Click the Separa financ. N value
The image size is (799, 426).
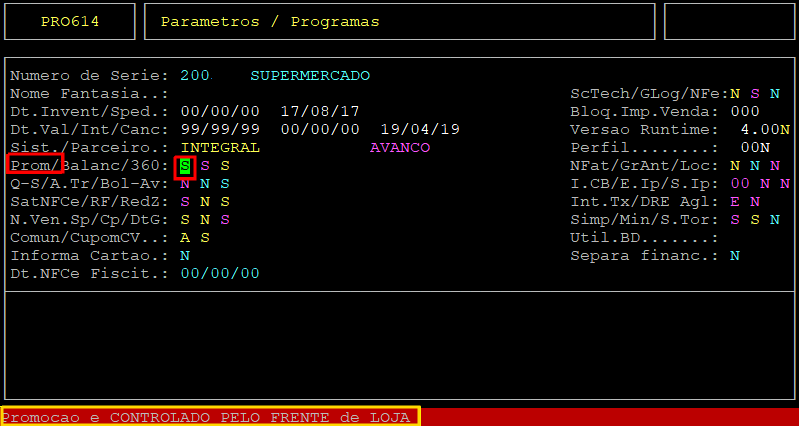point(734,256)
